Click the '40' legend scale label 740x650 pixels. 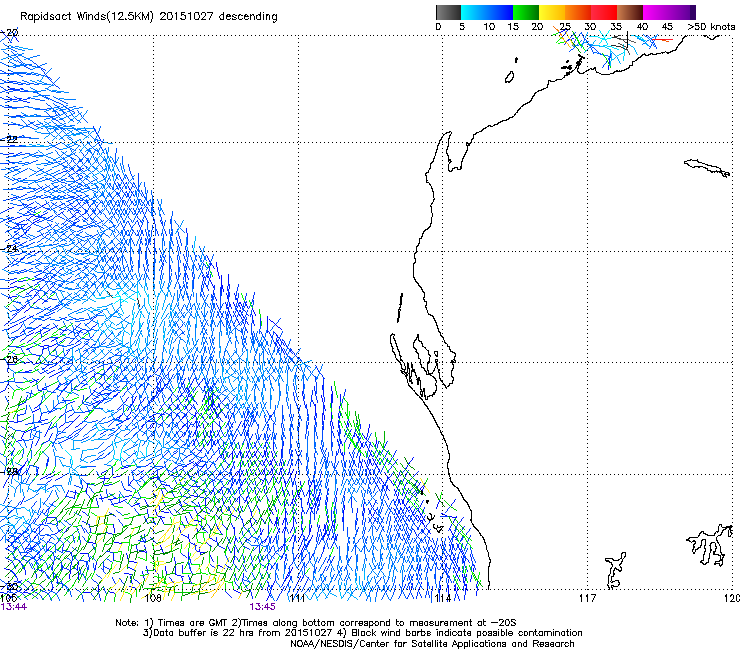[x=642, y=27]
